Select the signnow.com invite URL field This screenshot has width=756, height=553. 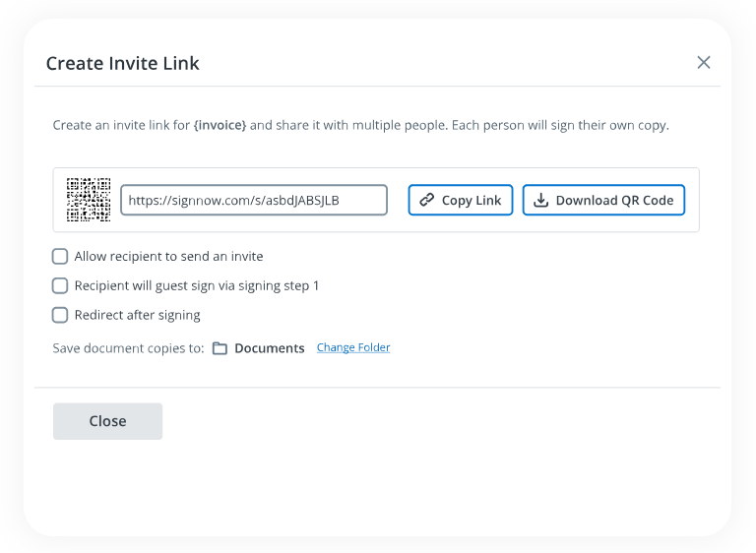254,200
